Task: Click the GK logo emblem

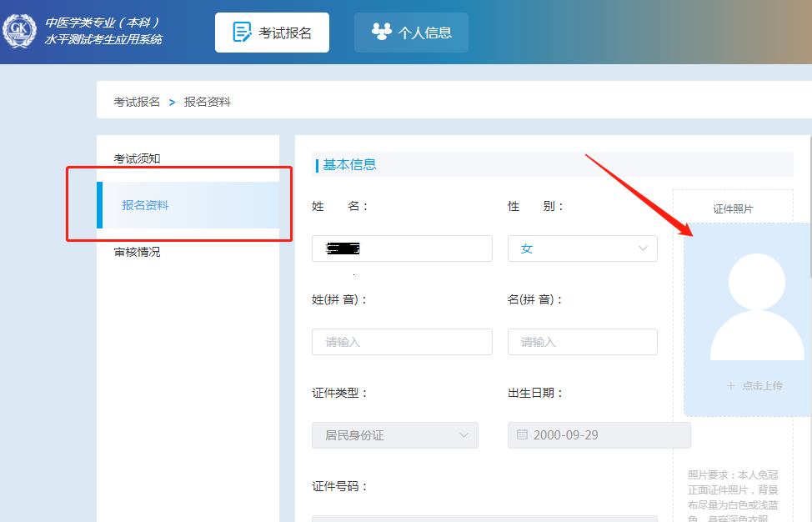Action: [19, 31]
